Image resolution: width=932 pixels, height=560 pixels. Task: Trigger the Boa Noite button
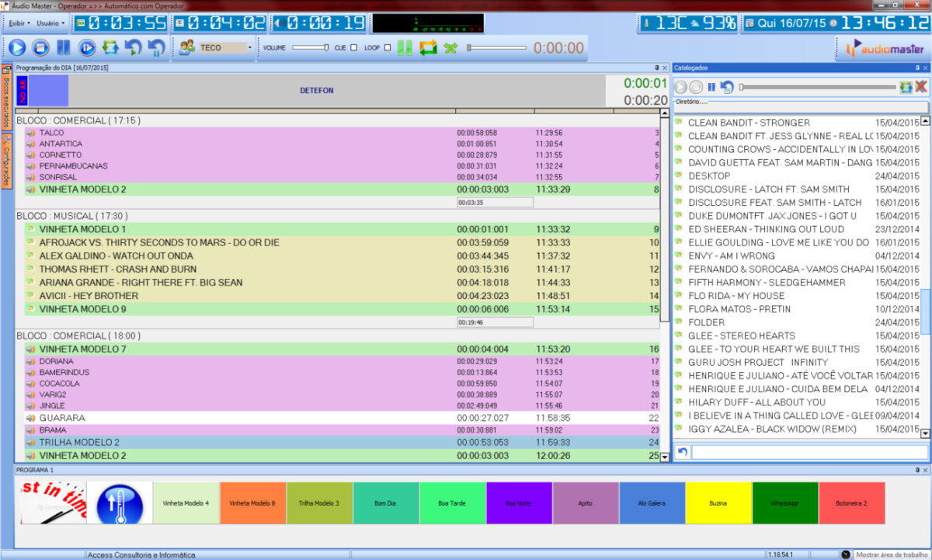point(519,503)
